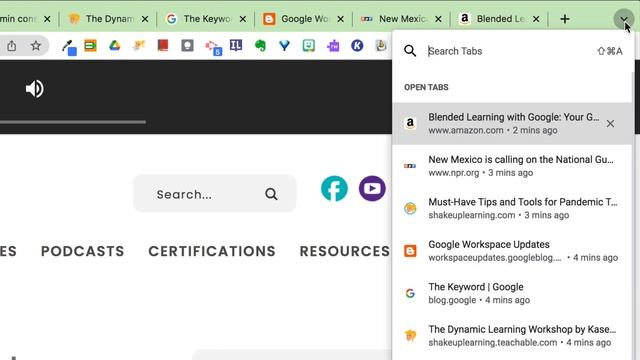The image size is (640, 360).
Task: Open the red diagram extension with B badge
Action: click(213, 47)
